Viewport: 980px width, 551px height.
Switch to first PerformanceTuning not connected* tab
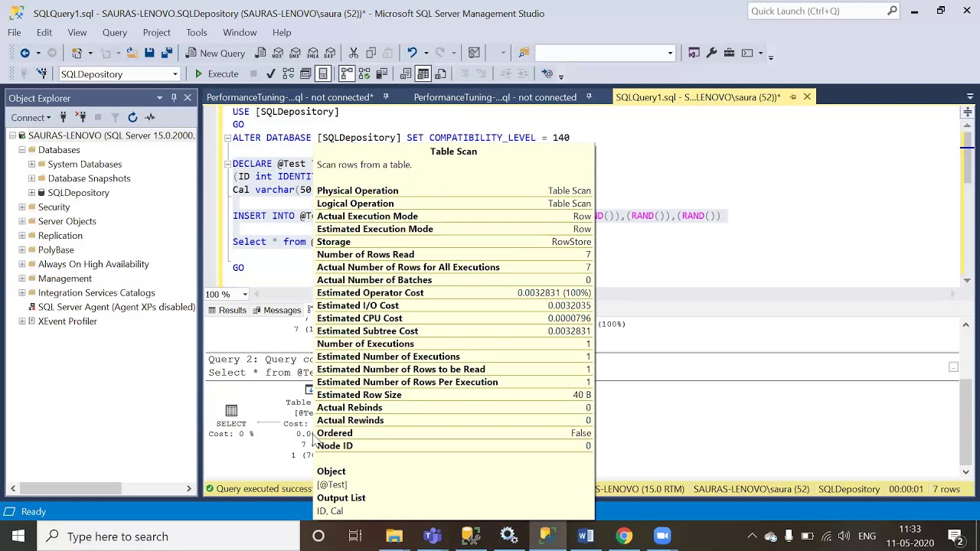pyautogui.click(x=289, y=97)
